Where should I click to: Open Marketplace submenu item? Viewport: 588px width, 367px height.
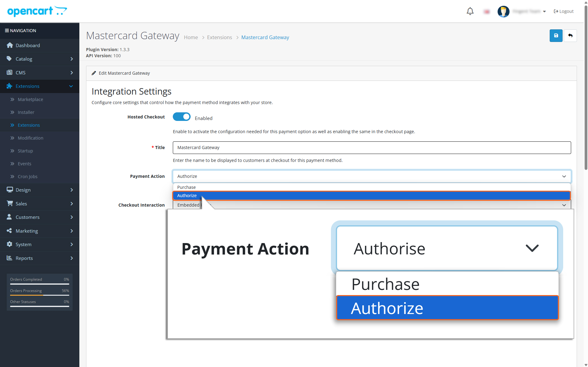(30, 99)
